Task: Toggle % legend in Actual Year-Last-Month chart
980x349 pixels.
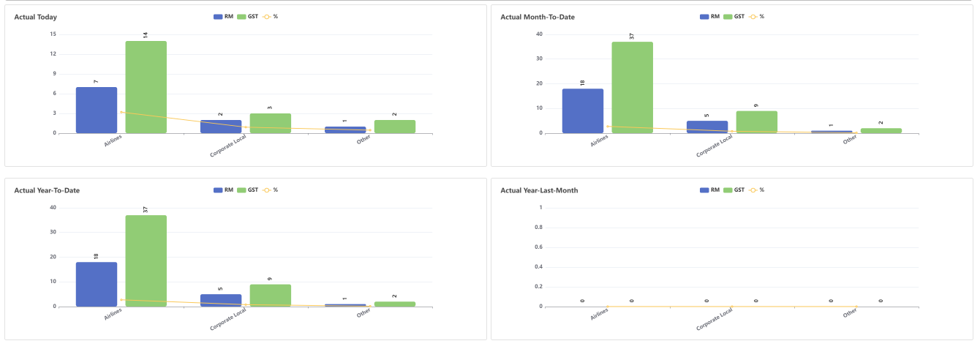Action: click(753, 190)
